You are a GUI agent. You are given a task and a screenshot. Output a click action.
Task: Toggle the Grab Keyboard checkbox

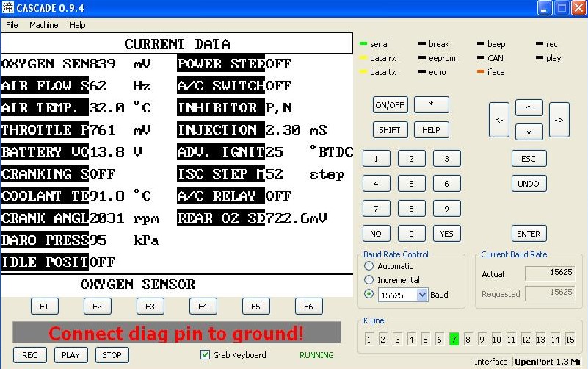(205, 355)
